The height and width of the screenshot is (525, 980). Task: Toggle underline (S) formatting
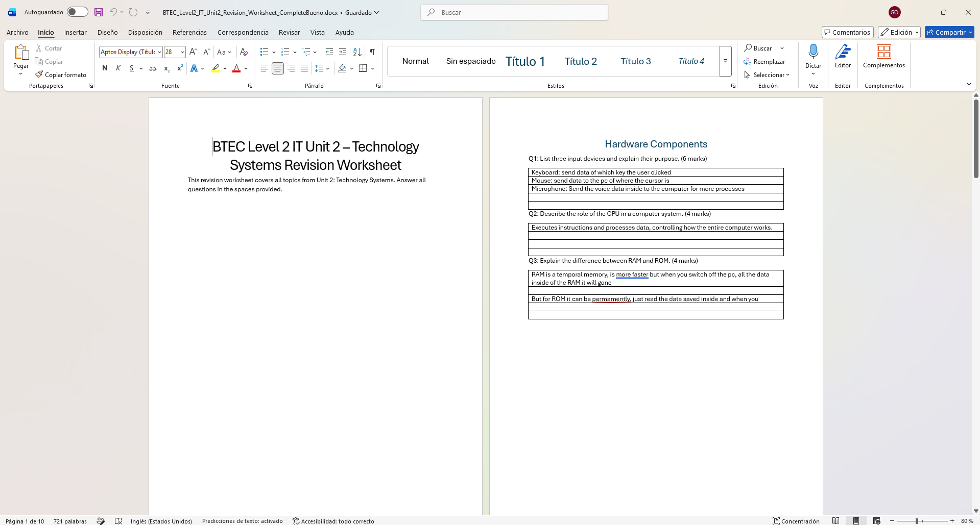pos(131,68)
